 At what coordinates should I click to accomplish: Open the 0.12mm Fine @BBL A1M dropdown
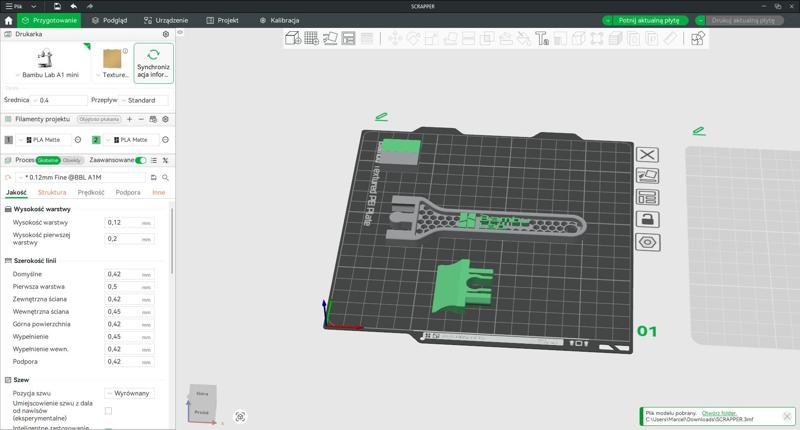click(x=81, y=178)
